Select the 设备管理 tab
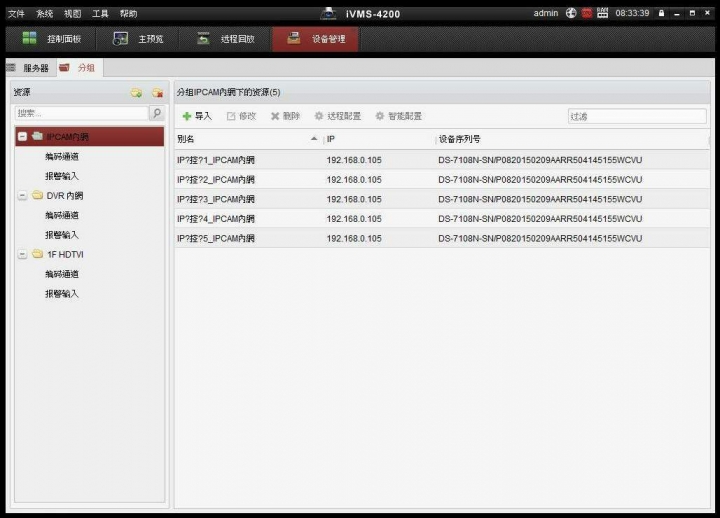The width and height of the screenshot is (720, 518). tap(315, 39)
